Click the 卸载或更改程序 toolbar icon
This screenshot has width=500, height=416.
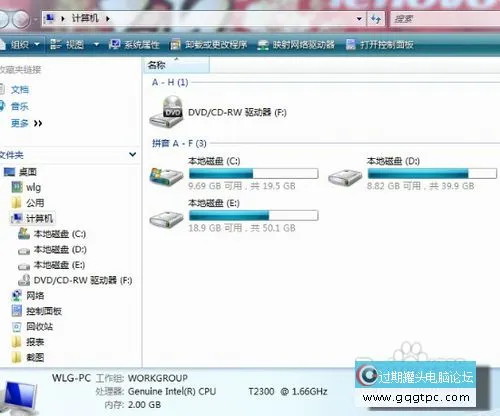[x=175, y=45]
